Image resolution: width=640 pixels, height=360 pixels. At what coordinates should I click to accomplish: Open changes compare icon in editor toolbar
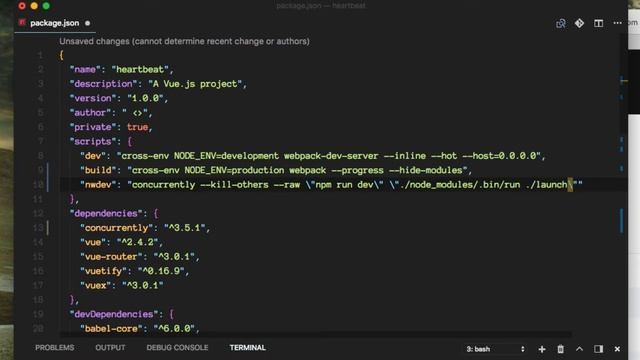coord(561,23)
